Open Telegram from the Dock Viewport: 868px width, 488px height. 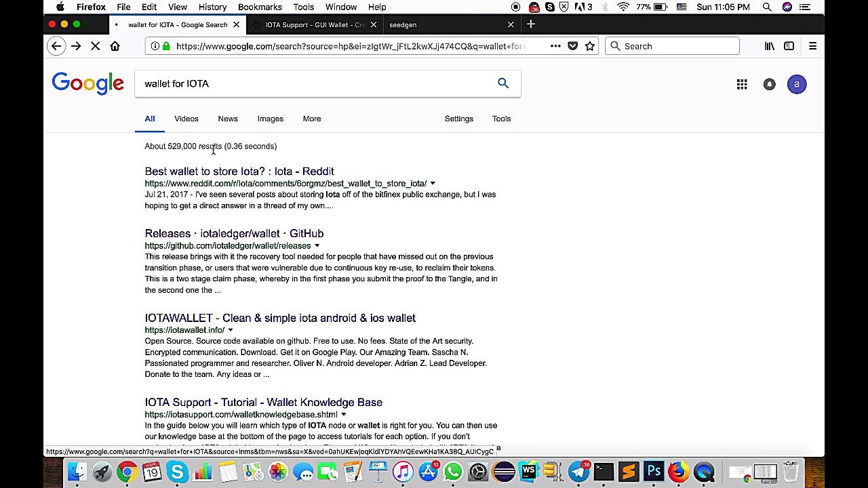click(x=578, y=472)
